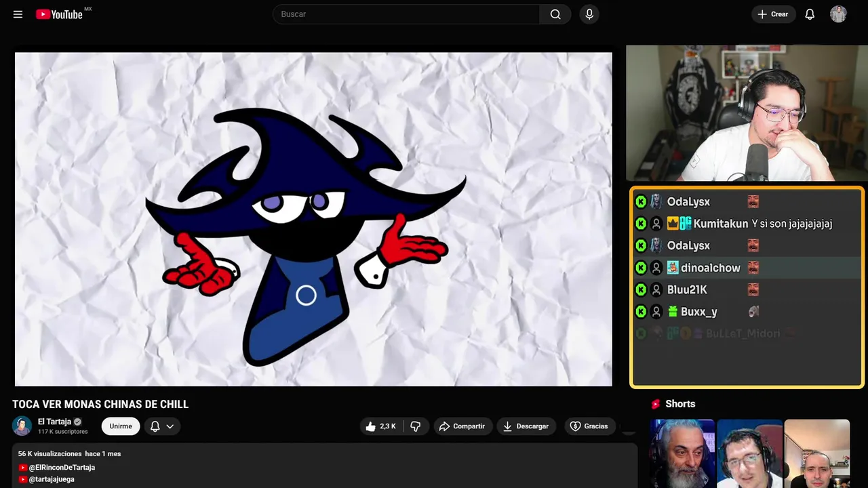The width and height of the screenshot is (868, 488).
Task: Open the hamburger guide menu
Action: pyautogui.click(x=18, y=14)
